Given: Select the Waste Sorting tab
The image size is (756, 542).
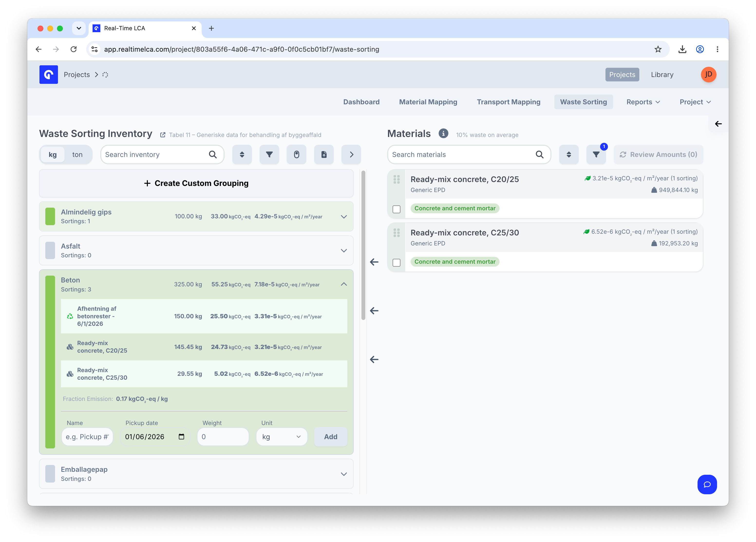Looking at the screenshot, I should (583, 102).
